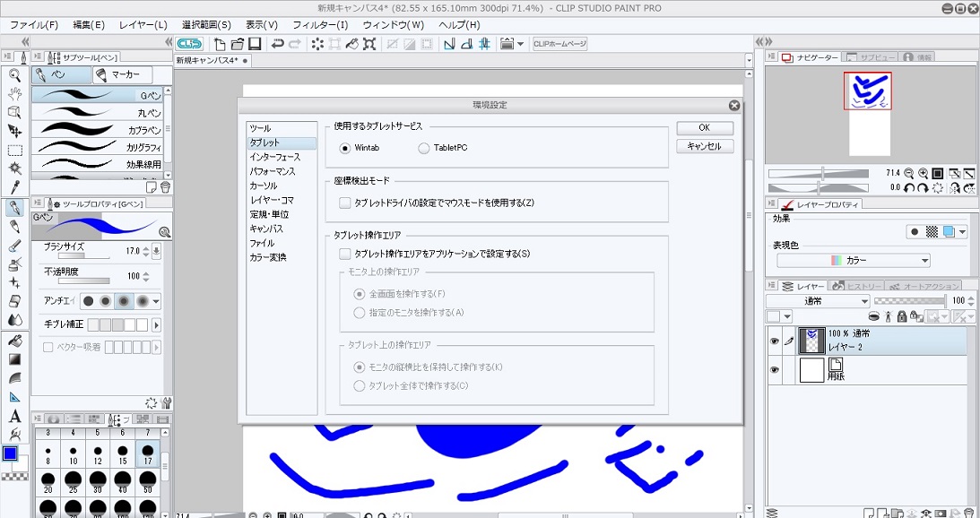Select インターフェース in preferences list
The image size is (980, 518).
pos(274,157)
